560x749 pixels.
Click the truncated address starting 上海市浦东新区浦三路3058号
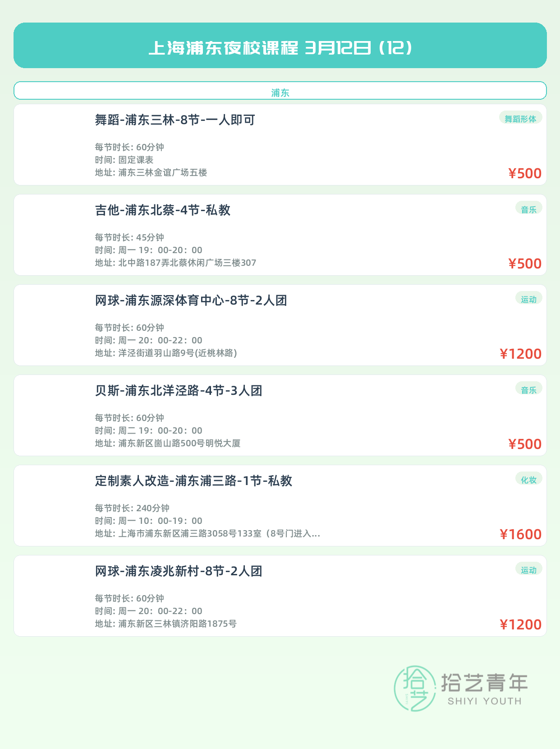219,534
